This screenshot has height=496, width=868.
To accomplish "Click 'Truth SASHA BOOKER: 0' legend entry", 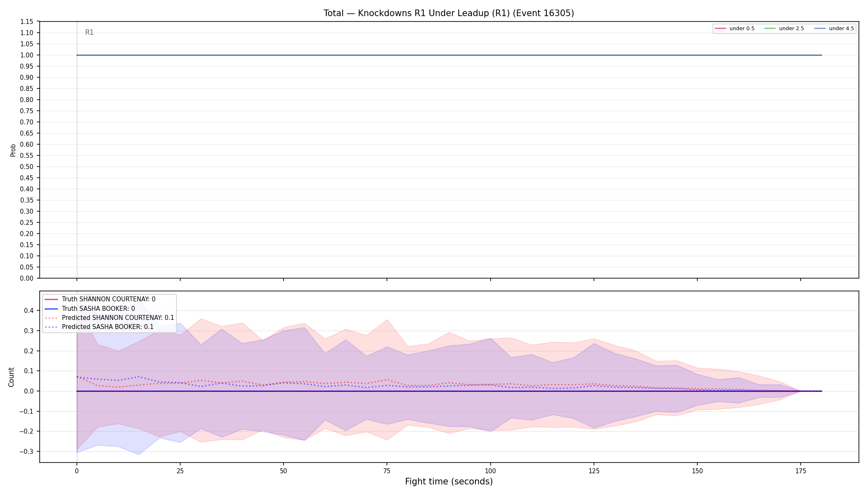I will point(90,309).
